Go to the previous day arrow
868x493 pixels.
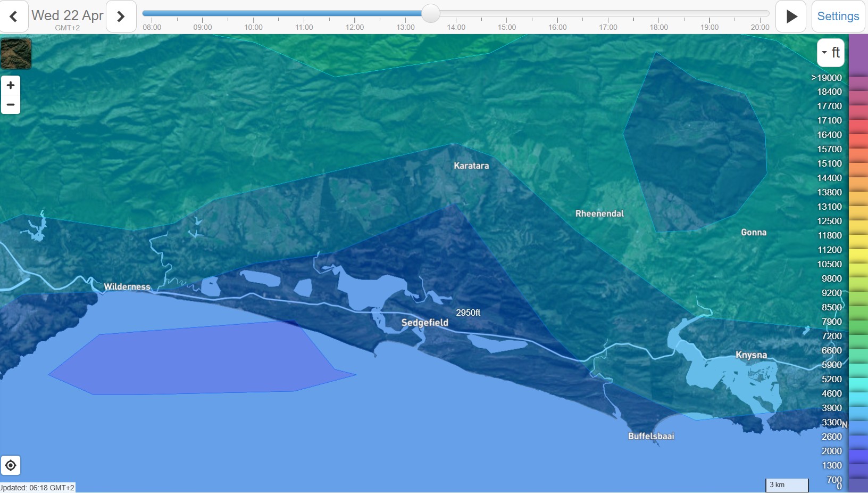[14, 17]
